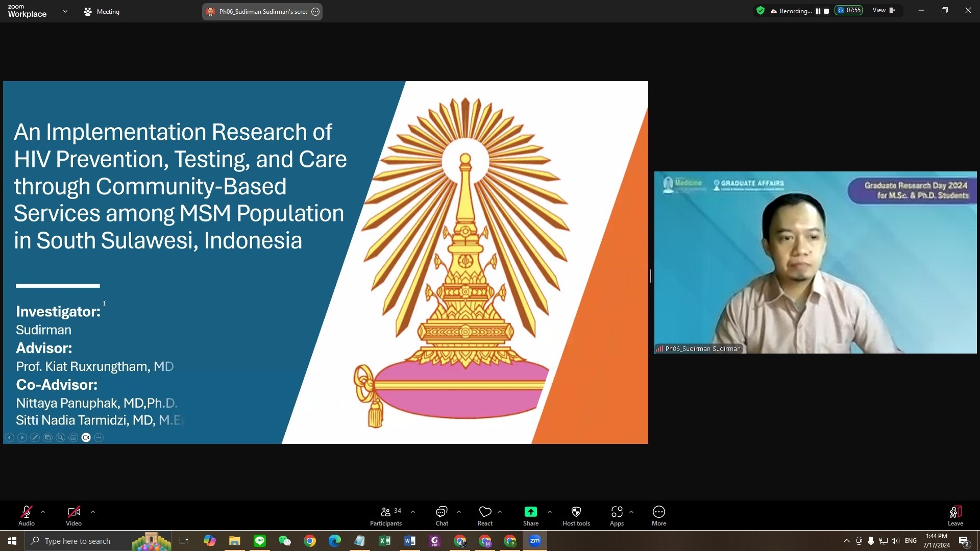Expand video options arrow
980x551 pixels.
click(93, 511)
